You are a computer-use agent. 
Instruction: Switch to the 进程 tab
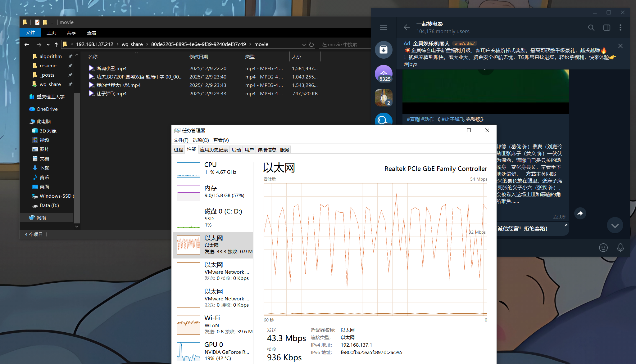point(178,150)
